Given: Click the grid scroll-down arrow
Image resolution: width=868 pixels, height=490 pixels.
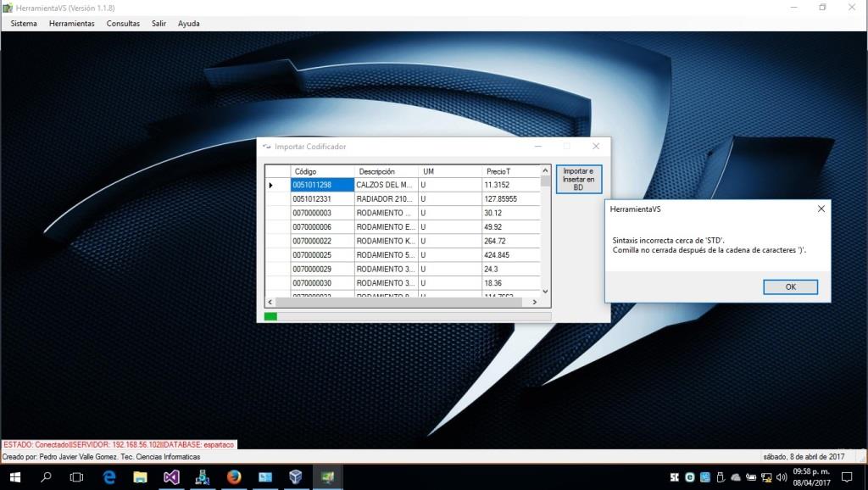Looking at the screenshot, I should click(x=545, y=292).
